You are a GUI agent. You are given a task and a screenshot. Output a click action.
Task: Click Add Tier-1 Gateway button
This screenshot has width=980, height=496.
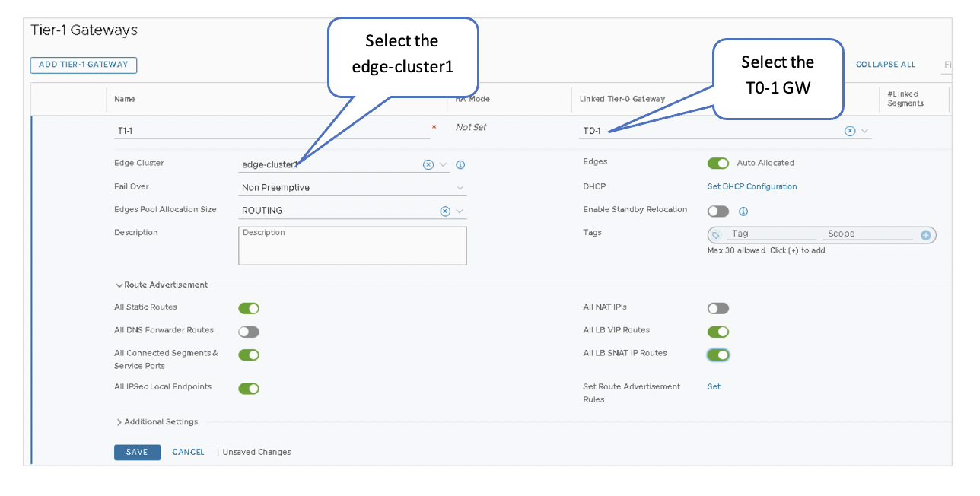click(x=84, y=65)
